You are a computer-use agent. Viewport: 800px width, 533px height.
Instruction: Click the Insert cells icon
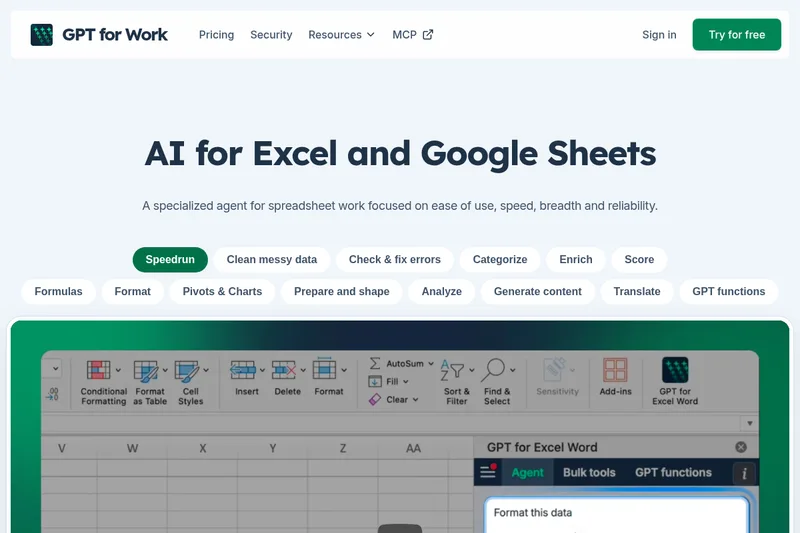click(x=243, y=370)
